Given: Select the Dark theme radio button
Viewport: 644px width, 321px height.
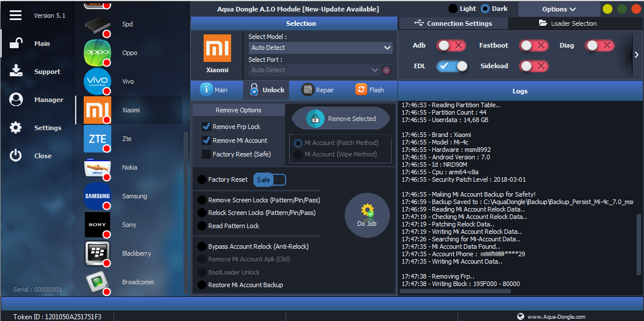Looking at the screenshot, I should coord(485,9).
